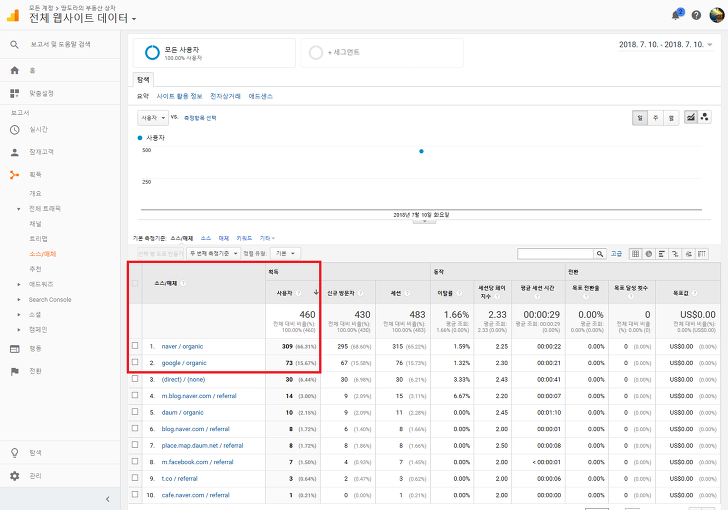Select the data table view icon
This screenshot has height=510, width=728.
[x=636, y=254]
